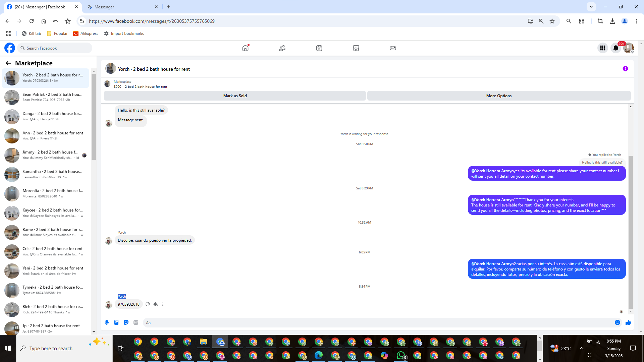644x362 pixels.
Task: Send a thumbs-up like
Action: point(628,322)
